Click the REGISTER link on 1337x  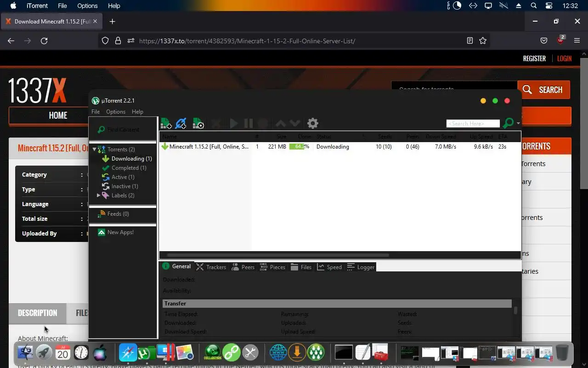534,58
